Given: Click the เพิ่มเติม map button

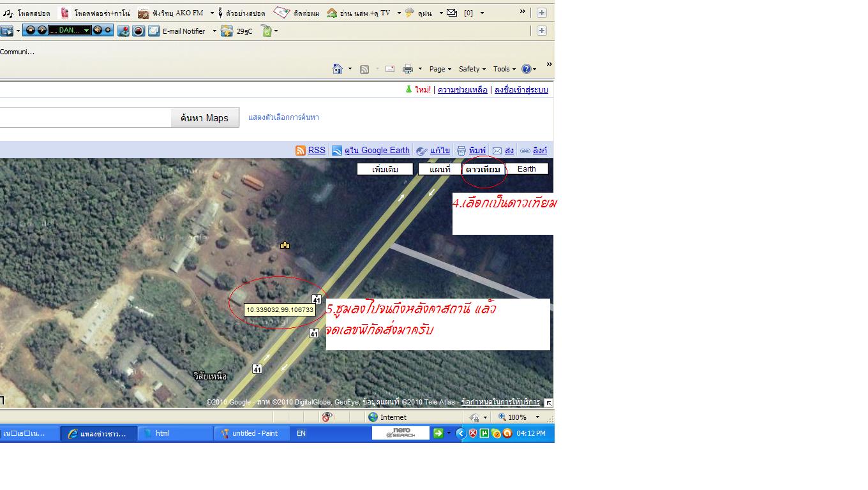Looking at the screenshot, I should [x=385, y=169].
